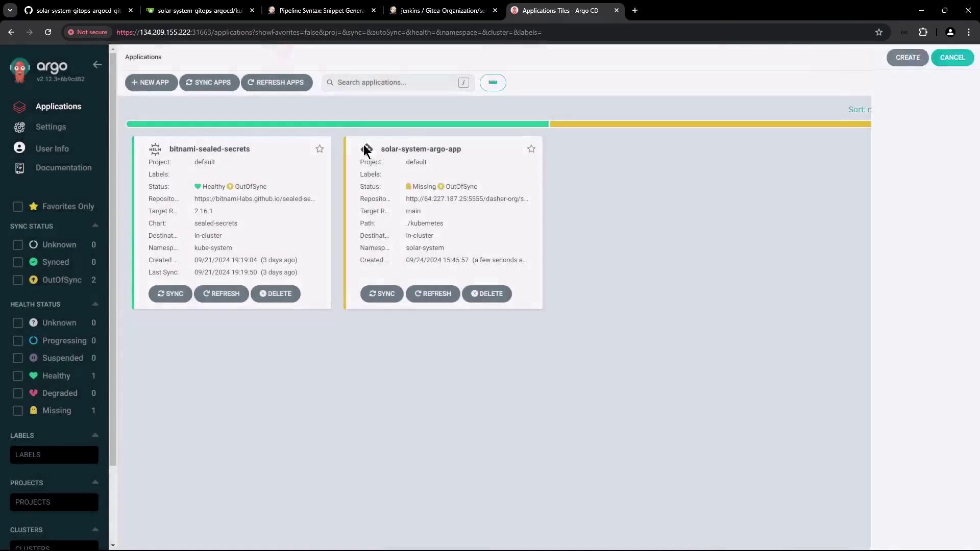Enable Favorites Only checkbox
Screen dimensions: 980x551
[18, 207]
